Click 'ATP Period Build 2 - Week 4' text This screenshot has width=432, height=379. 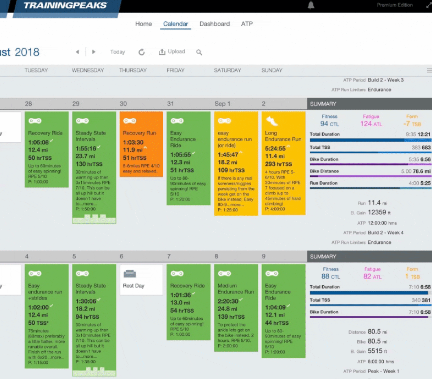[373, 233]
